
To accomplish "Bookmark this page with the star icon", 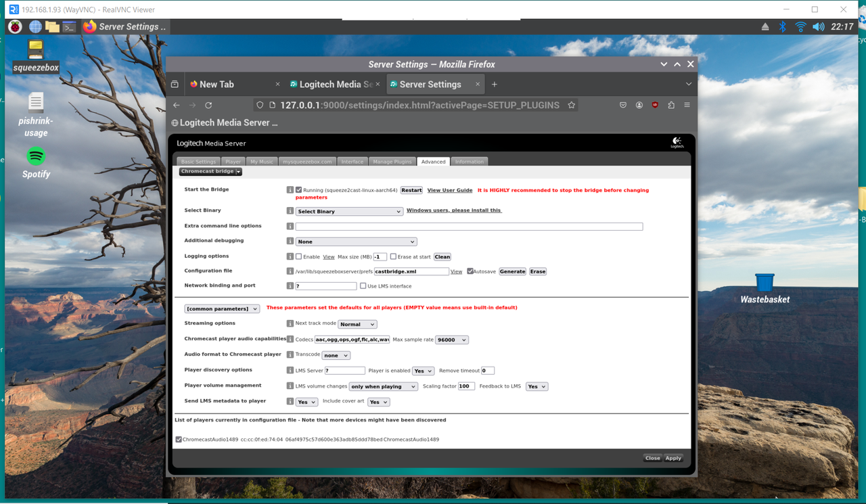I will (x=572, y=105).
